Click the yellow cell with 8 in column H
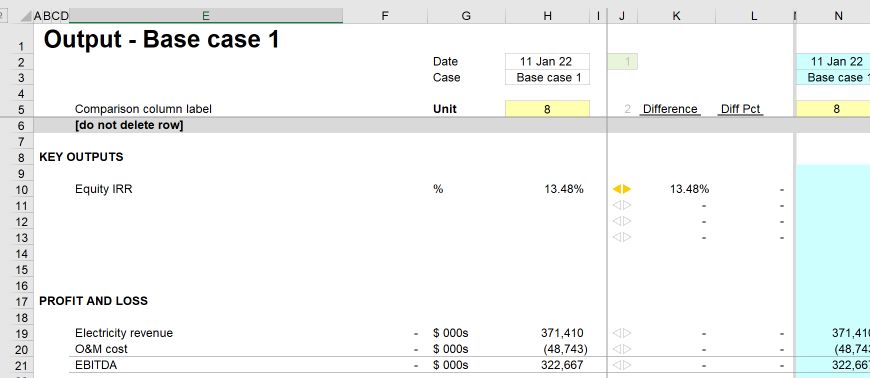 (547, 109)
